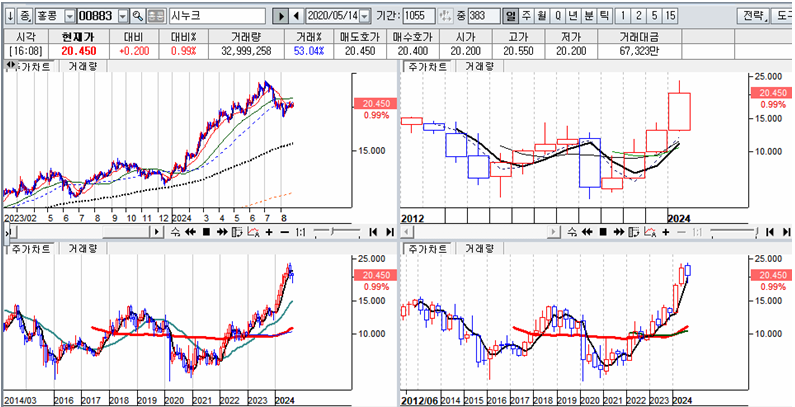Expand the stock code 00883 dropdown
795x407 pixels.
coord(123,17)
